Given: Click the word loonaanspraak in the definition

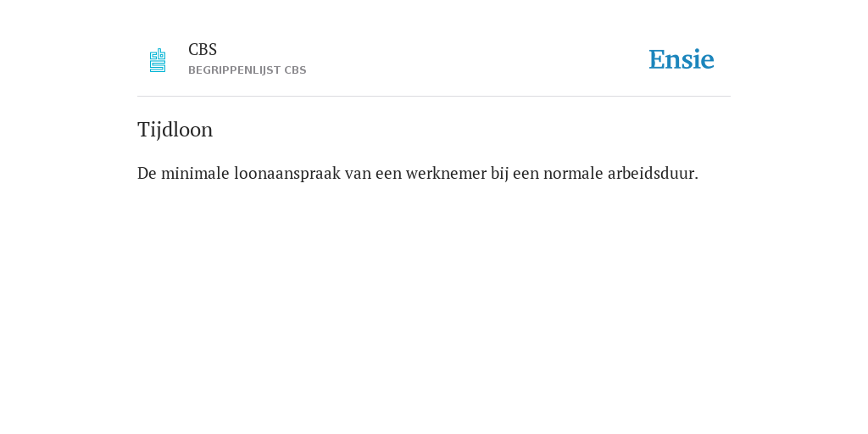Looking at the screenshot, I should tap(287, 173).
